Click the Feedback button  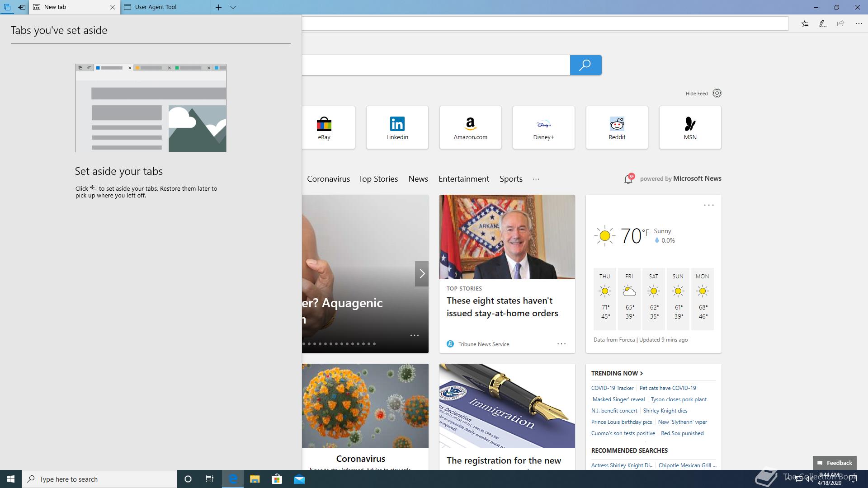(834, 463)
